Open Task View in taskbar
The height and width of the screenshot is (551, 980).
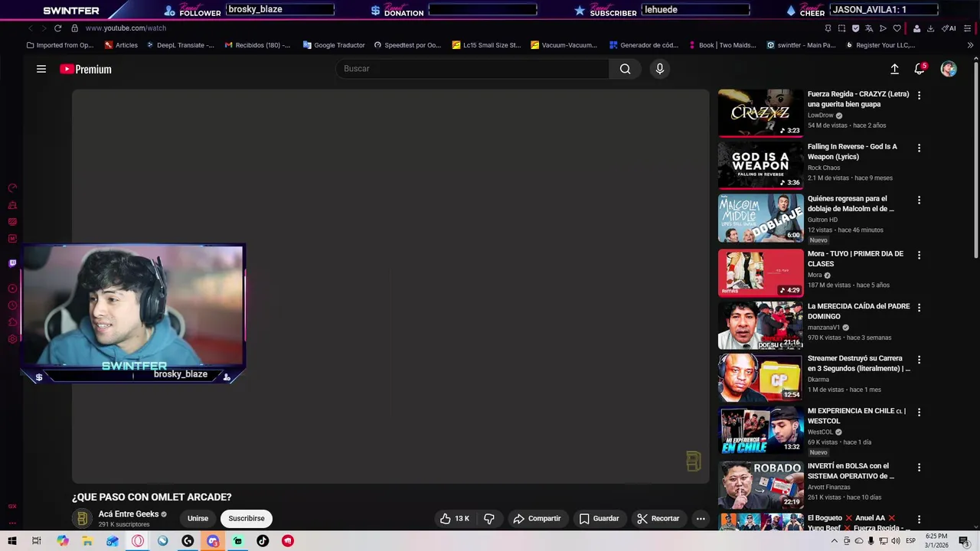click(36, 541)
